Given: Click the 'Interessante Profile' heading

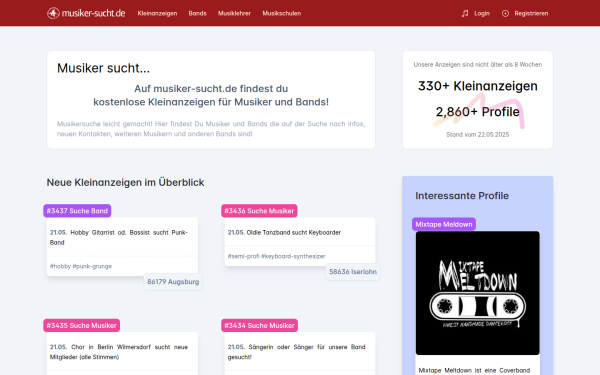Looking at the screenshot, I should [x=462, y=196].
